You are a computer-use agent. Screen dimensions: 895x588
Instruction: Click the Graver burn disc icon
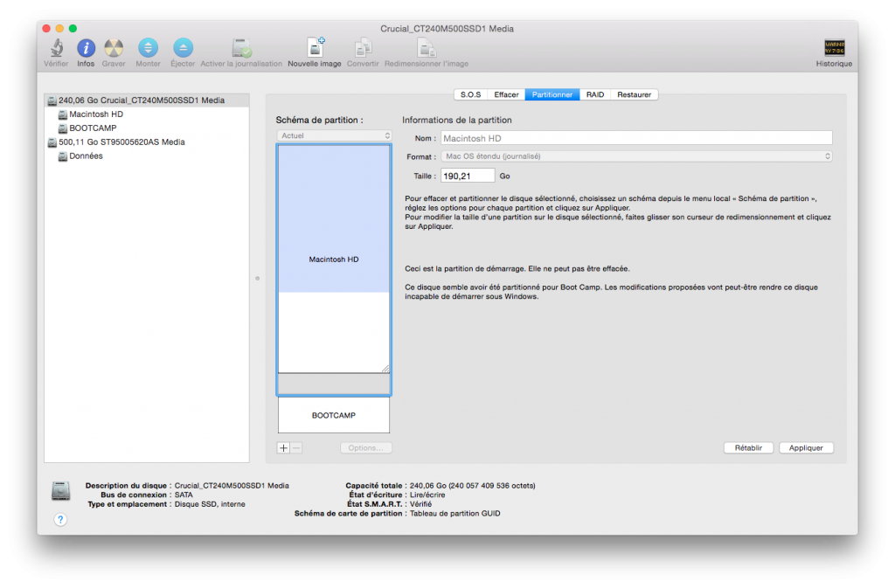[x=114, y=48]
